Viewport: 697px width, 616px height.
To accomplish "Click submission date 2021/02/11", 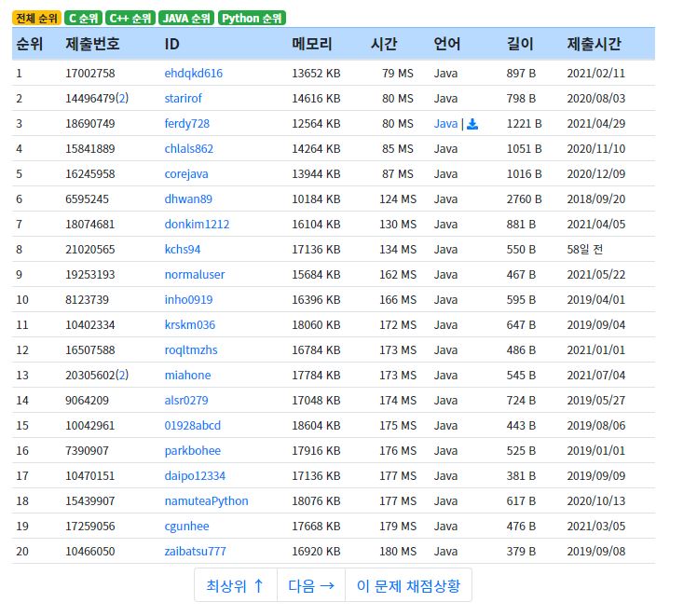I will coord(596,74).
